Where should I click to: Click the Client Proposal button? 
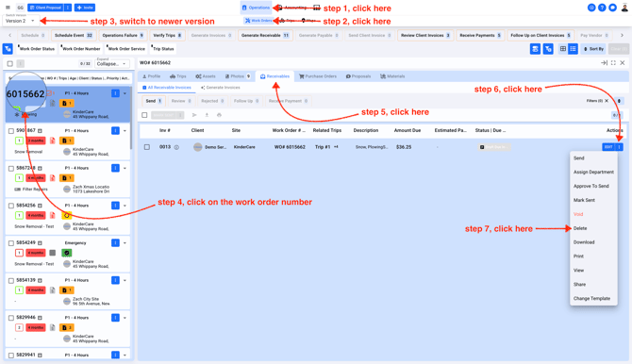point(45,8)
